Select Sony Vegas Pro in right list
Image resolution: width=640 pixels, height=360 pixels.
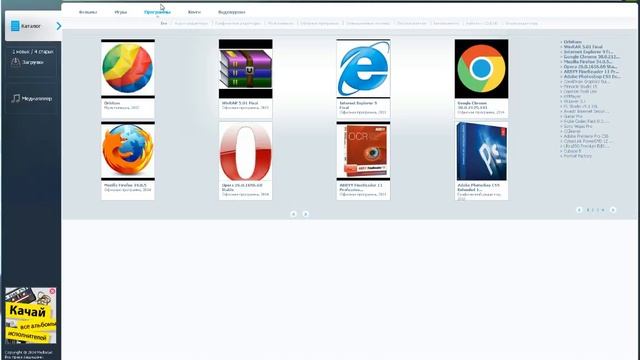(577, 126)
